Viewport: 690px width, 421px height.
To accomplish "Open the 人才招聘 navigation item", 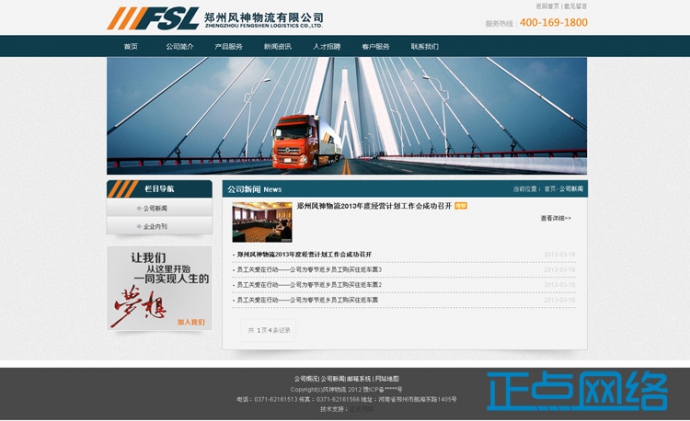I will 327,47.
